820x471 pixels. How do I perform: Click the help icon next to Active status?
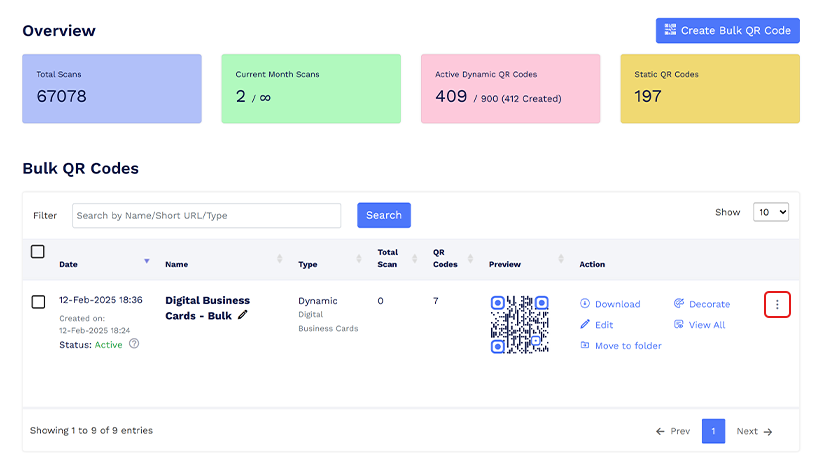(x=134, y=344)
